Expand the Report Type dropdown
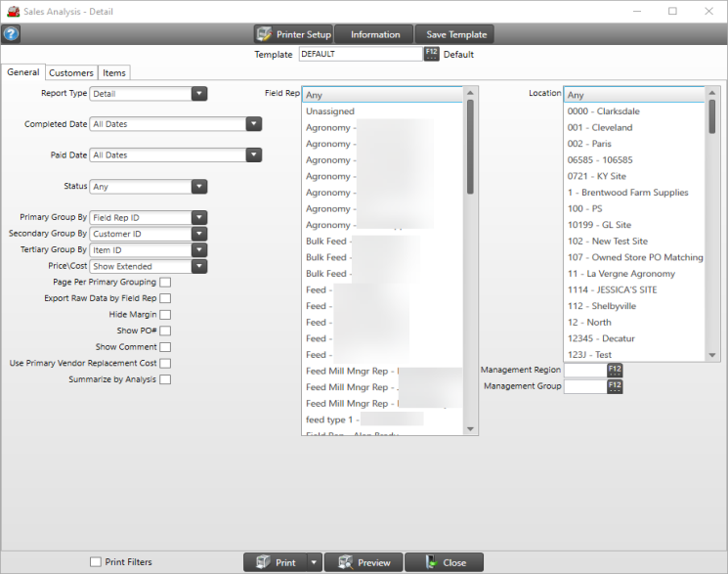The height and width of the screenshot is (574, 728). [x=198, y=94]
